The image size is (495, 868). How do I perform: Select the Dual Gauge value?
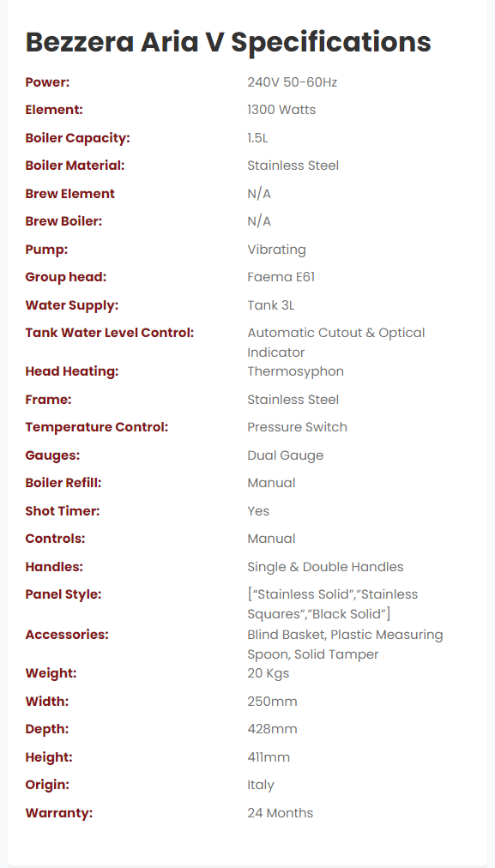pyautogui.click(x=285, y=455)
